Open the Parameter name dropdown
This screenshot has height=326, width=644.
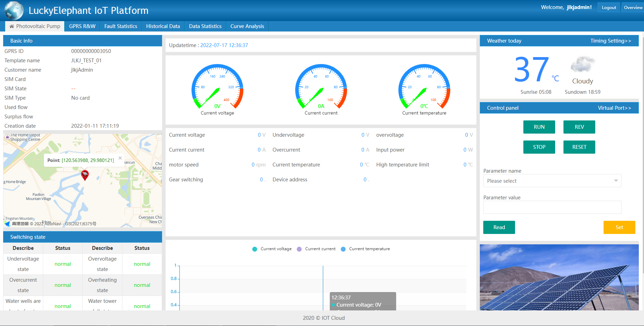coord(552,181)
